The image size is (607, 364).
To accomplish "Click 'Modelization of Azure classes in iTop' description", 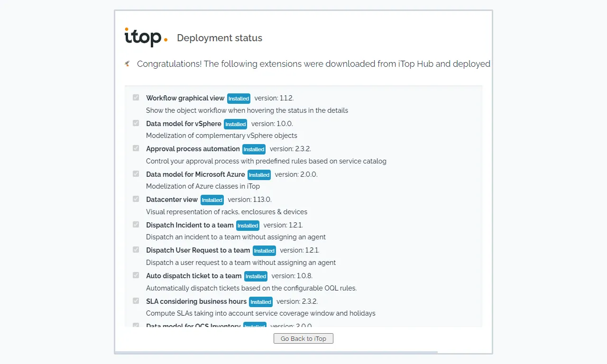I will (203, 186).
